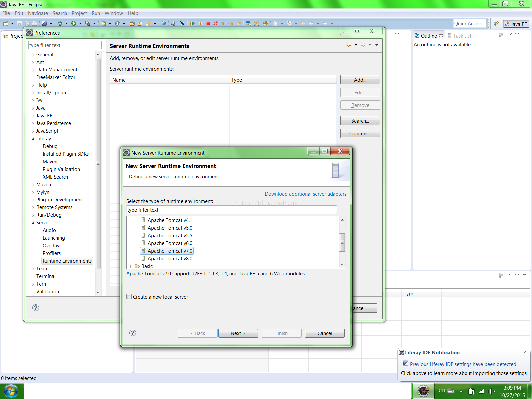The image size is (532, 399).
Task: Click the Step Into debug icon
Action: (223, 23)
